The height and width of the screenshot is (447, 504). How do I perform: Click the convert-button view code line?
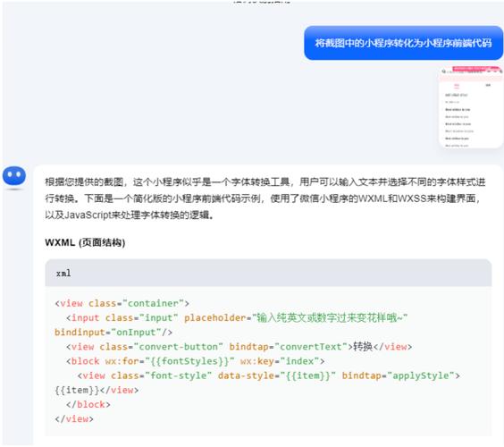pyautogui.click(x=239, y=347)
